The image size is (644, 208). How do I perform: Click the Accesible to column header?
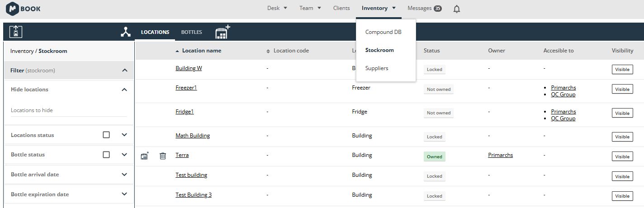pyautogui.click(x=559, y=51)
